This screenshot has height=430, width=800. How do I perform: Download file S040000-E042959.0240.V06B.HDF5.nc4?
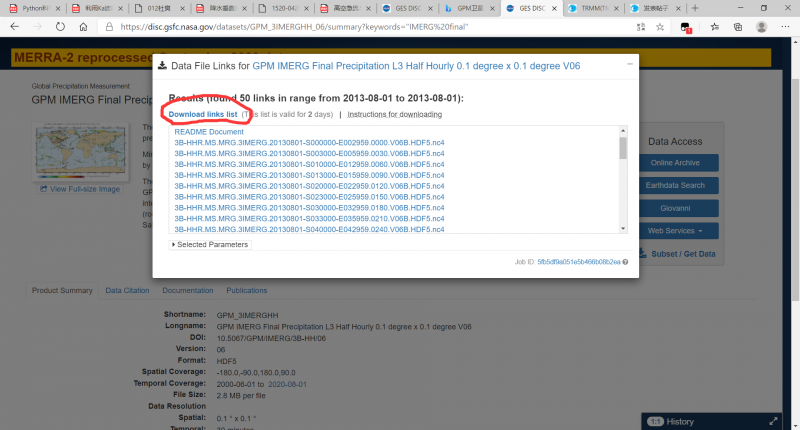pos(309,229)
